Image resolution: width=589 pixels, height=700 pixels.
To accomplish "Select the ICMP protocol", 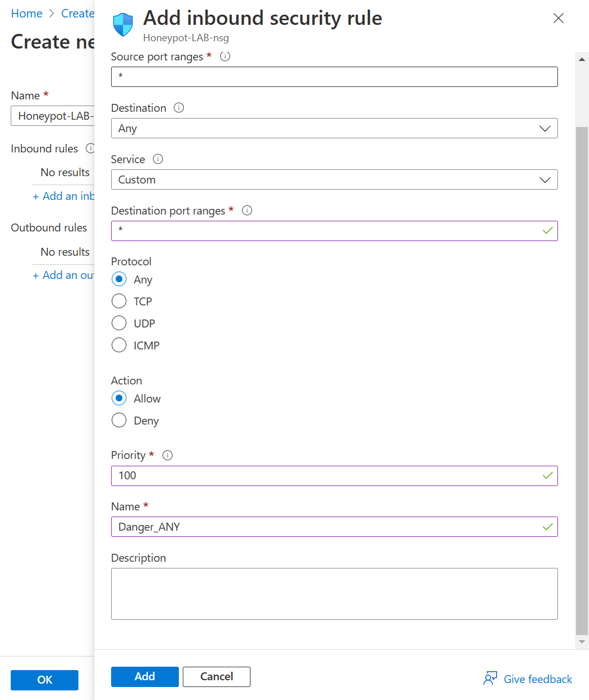I will coord(119,345).
